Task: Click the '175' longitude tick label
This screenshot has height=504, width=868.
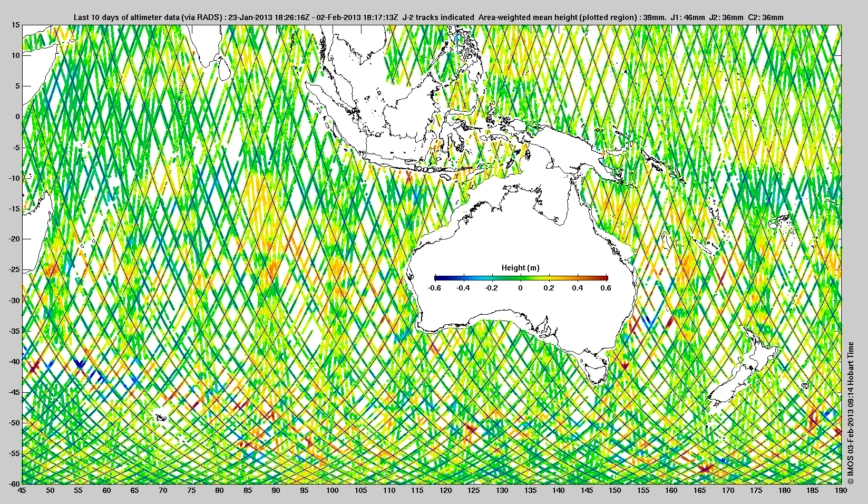Action: 756,490
